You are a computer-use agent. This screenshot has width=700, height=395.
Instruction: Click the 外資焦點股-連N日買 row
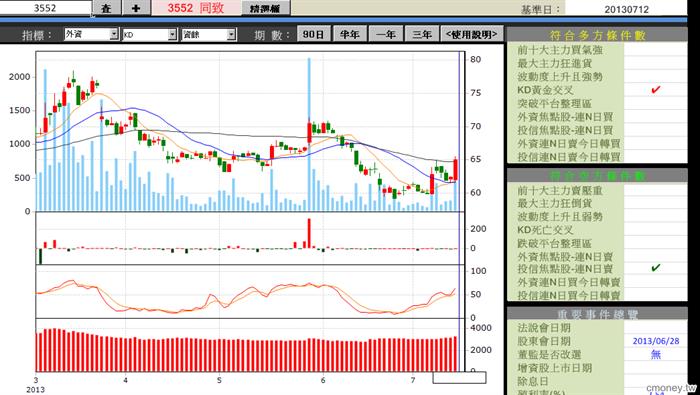click(x=597, y=117)
